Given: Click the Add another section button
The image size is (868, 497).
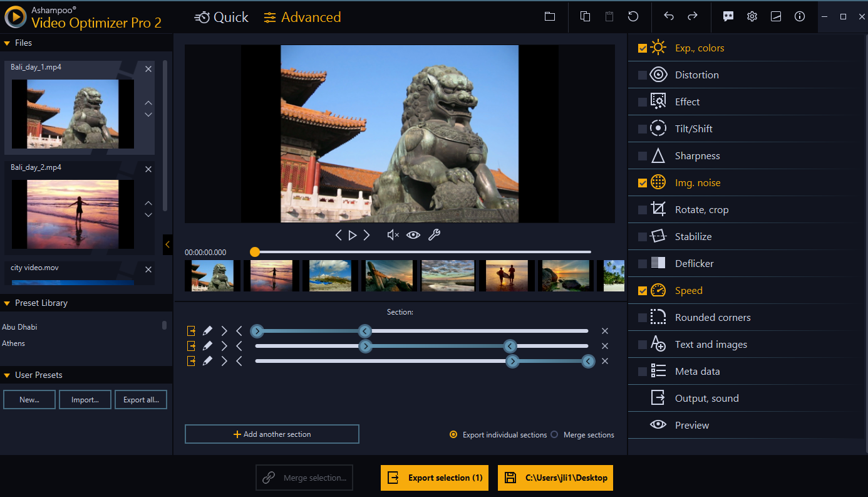Looking at the screenshot, I should [x=272, y=434].
